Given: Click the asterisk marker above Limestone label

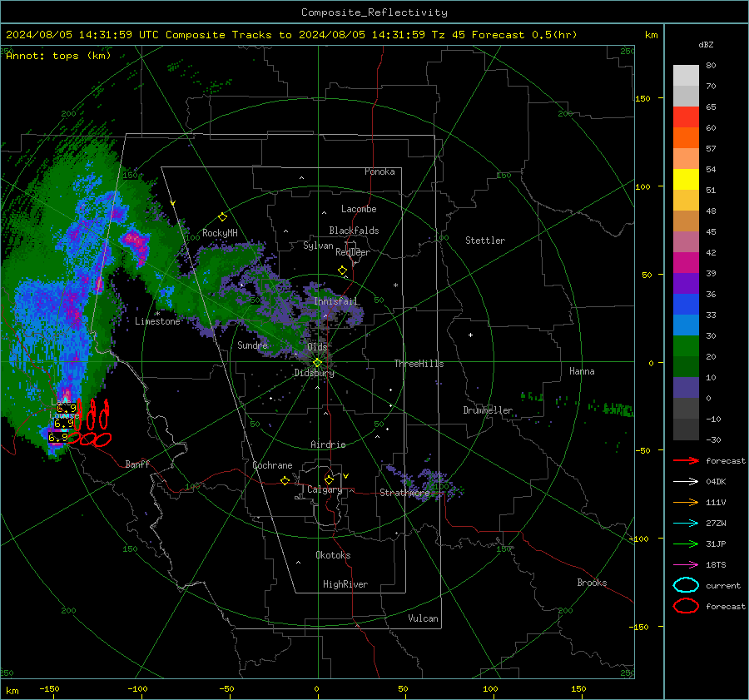Looking at the screenshot, I should click(157, 314).
